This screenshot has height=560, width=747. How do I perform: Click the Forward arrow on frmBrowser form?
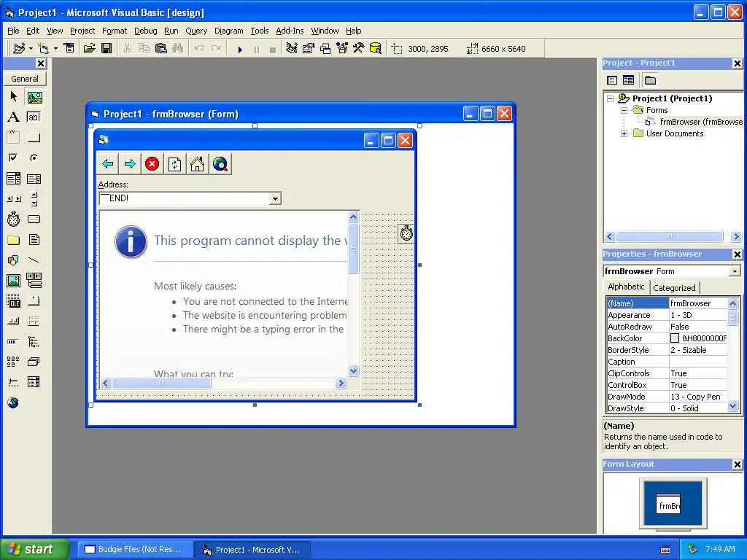coord(130,164)
